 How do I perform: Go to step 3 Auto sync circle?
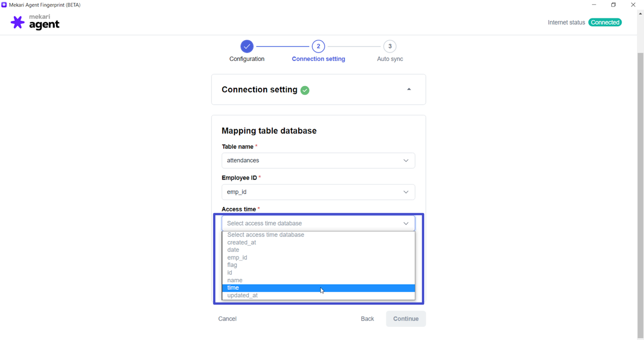pyautogui.click(x=390, y=46)
